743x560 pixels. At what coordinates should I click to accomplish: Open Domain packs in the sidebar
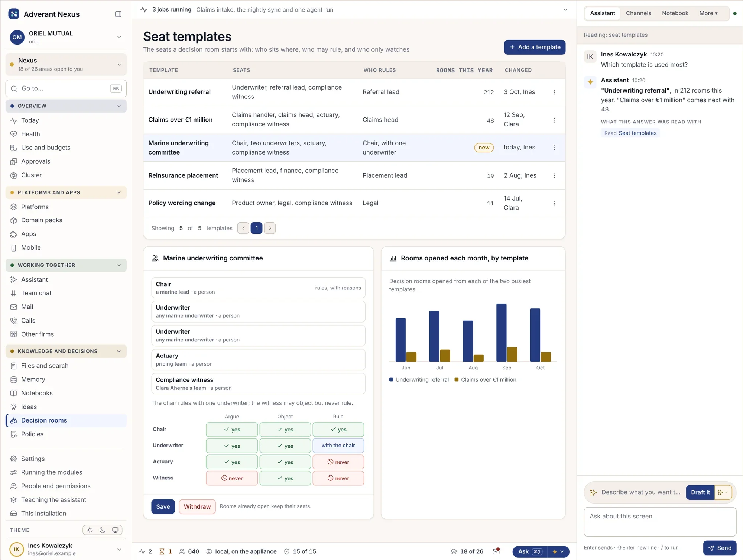[66, 220]
